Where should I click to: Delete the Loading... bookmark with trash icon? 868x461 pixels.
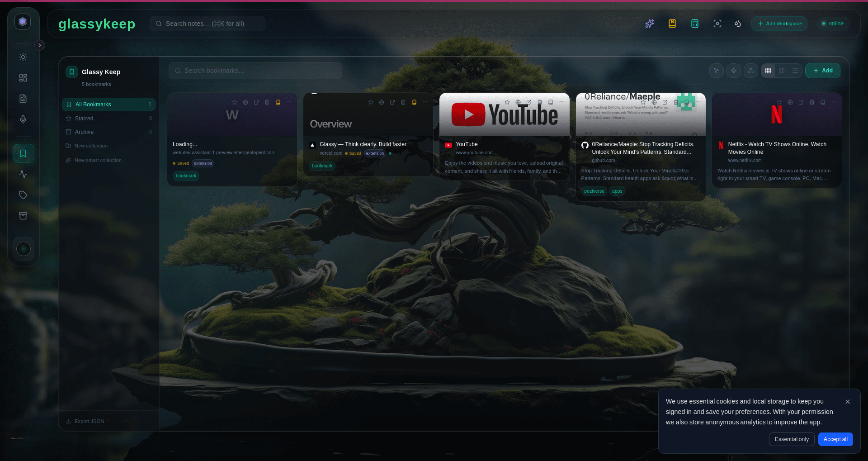(x=267, y=102)
